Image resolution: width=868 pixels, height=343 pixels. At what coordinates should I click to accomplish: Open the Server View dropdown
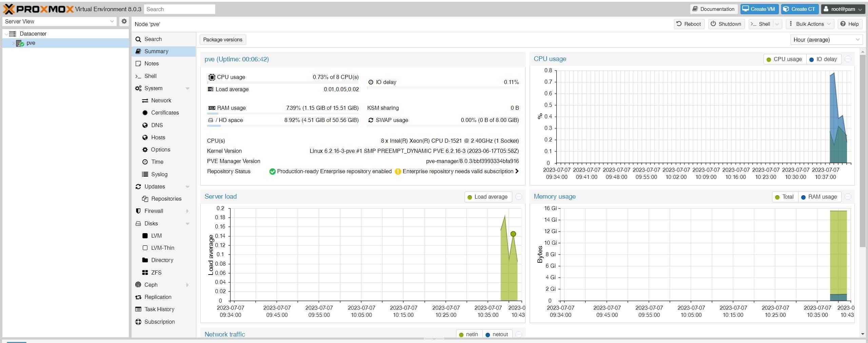pos(112,21)
